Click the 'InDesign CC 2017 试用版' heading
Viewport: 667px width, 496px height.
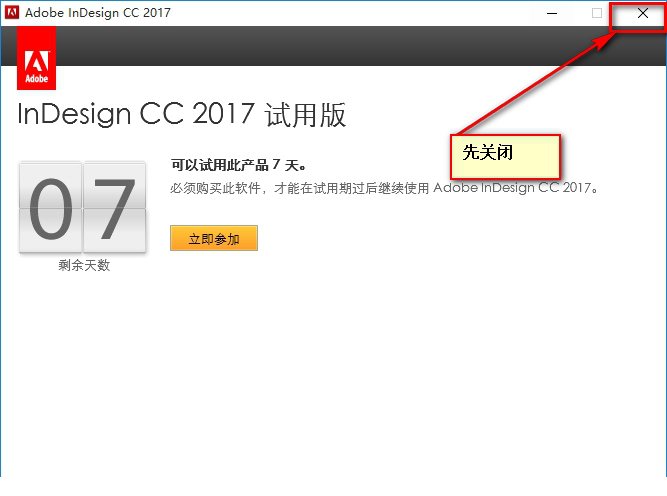tap(182, 114)
